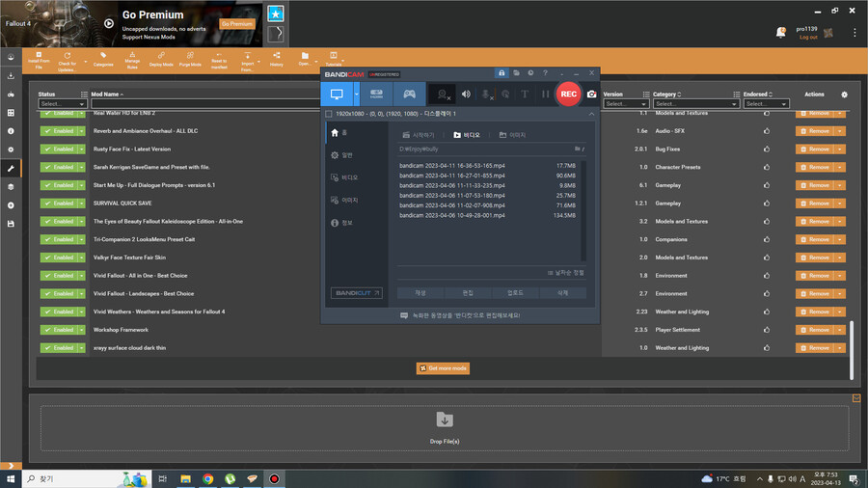The height and width of the screenshot is (488, 868).
Task: Select HDMI device recording mode
Action: [x=376, y=94]
